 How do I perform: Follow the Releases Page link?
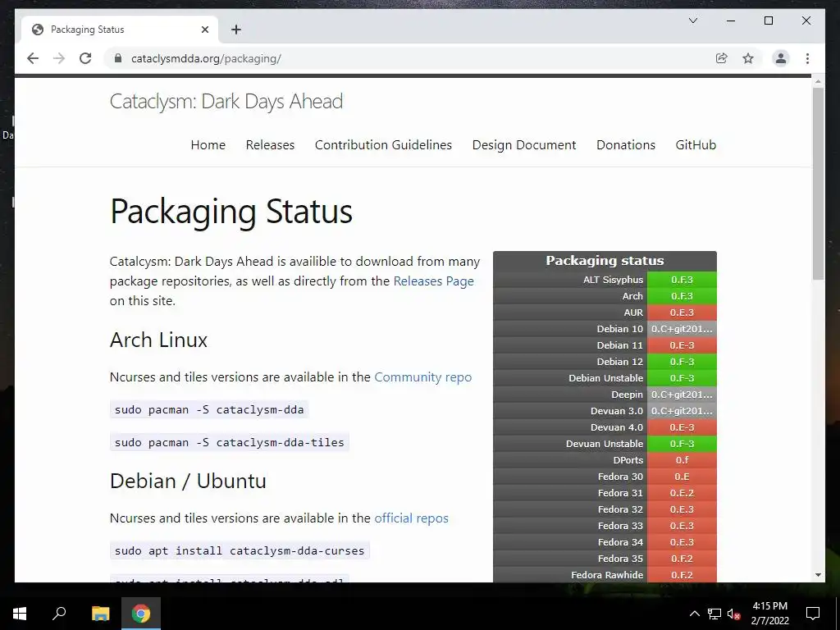tap(433, 281)
